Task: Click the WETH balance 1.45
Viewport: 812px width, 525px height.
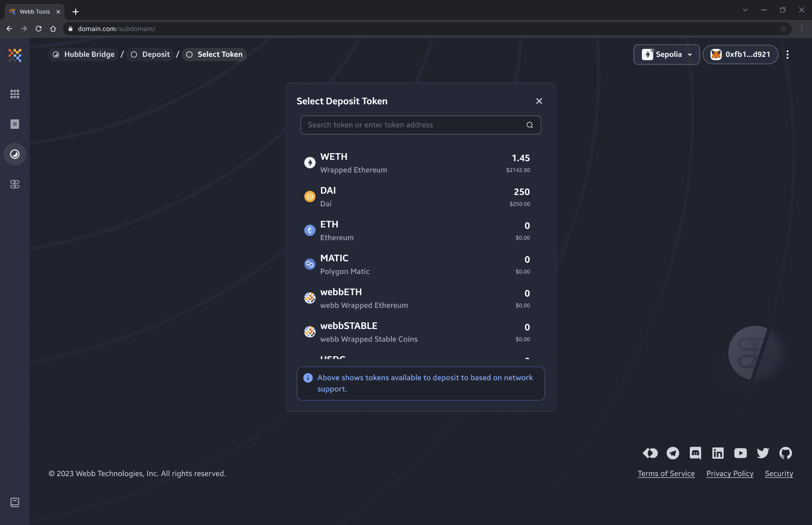Action: pyautogui.click(x=521, y=158)
